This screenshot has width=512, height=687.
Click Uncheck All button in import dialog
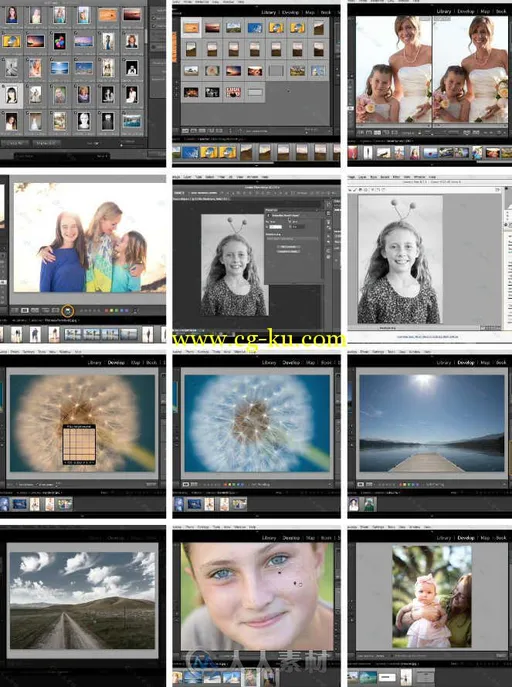(46, 143)
